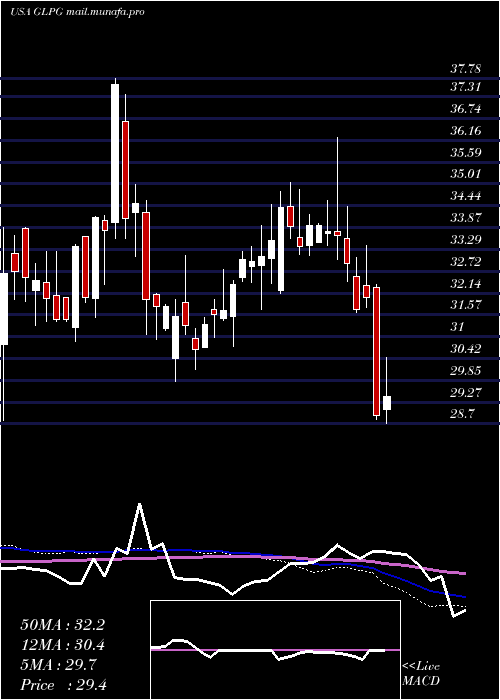Click the 30.42 price axis label
500x700 pixels.
[x=465, y=349]
